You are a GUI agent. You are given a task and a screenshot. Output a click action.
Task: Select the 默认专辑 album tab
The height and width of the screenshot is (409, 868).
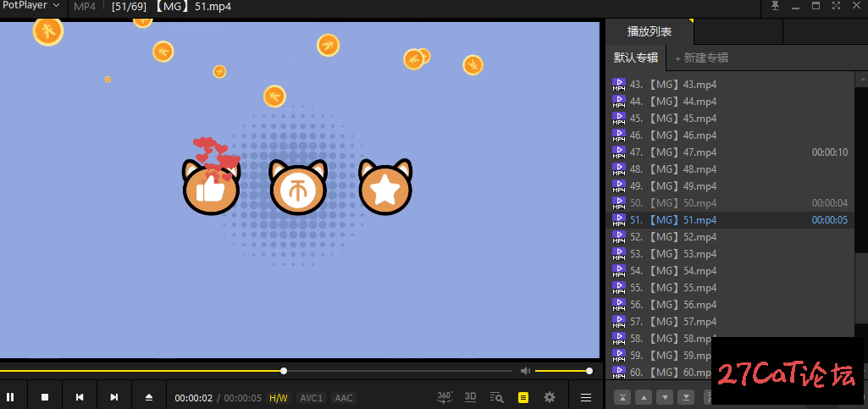(636, 58)
